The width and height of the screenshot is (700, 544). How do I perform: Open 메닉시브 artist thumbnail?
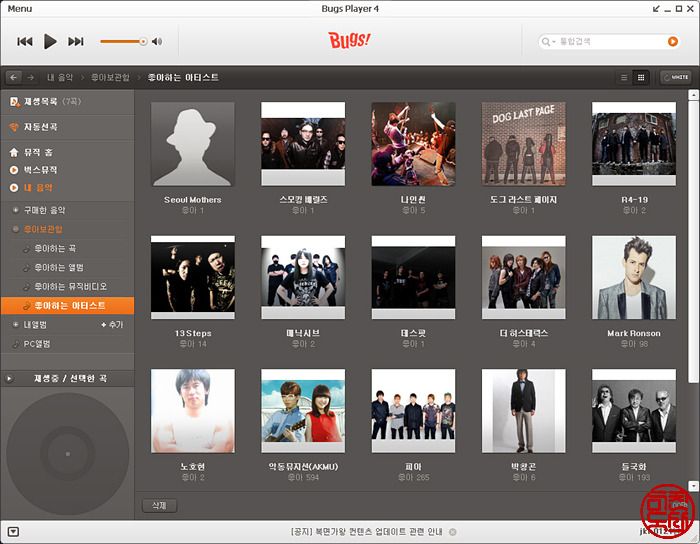[303, 278]
